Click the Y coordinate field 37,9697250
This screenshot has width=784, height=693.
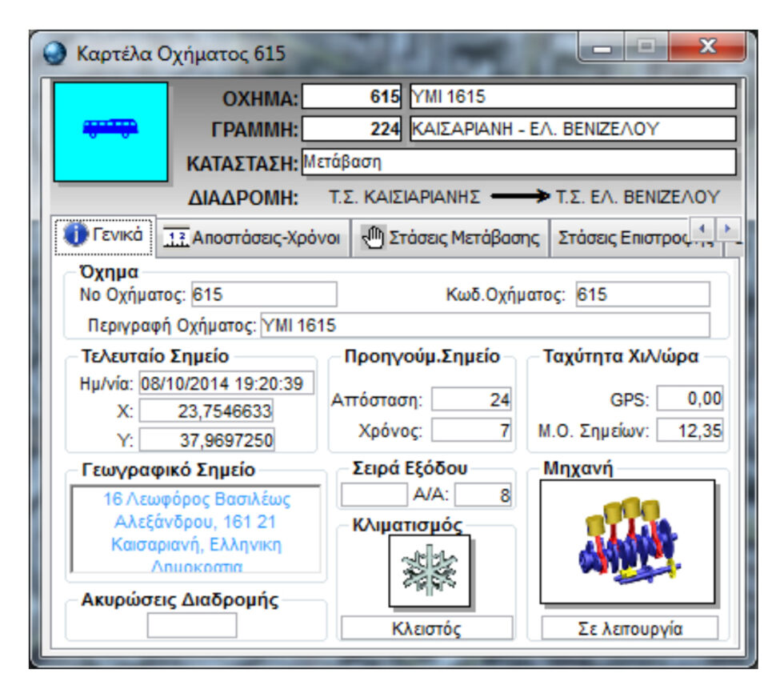(206, 440)
